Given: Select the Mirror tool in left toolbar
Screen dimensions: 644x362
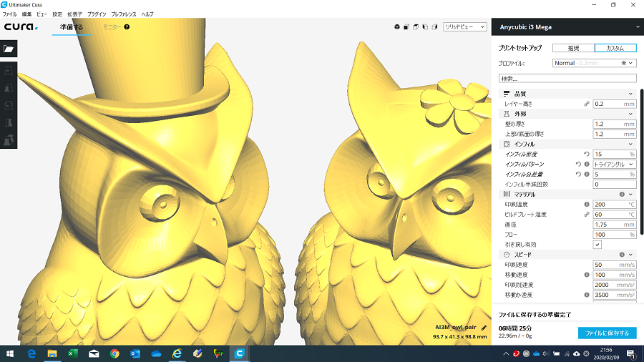Looking at the screenshot, I should tap(9, 122).
